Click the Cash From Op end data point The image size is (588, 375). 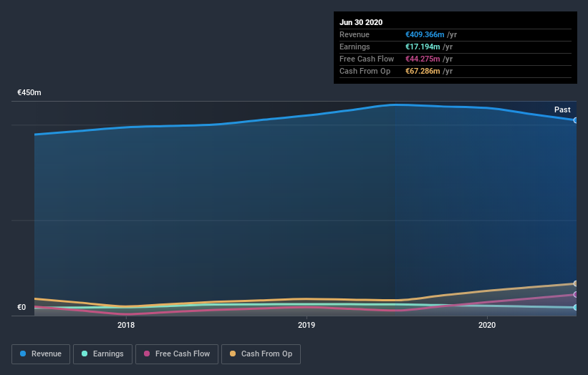[x=576, y=283]
